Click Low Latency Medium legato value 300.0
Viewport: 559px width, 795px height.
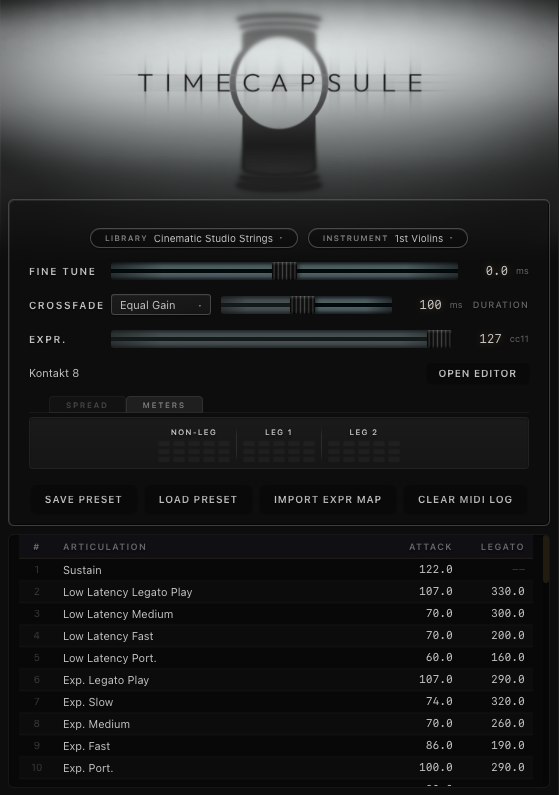click(x=507, y=613)
